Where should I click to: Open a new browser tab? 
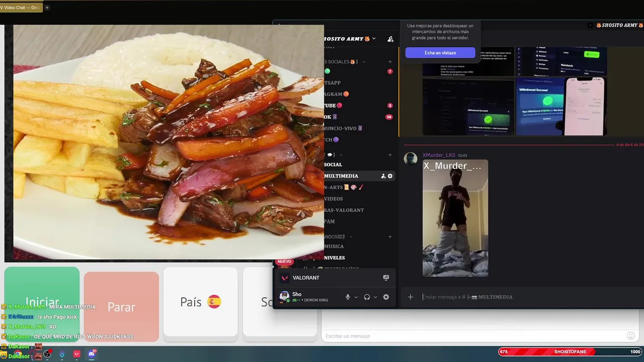pos(47,8)
